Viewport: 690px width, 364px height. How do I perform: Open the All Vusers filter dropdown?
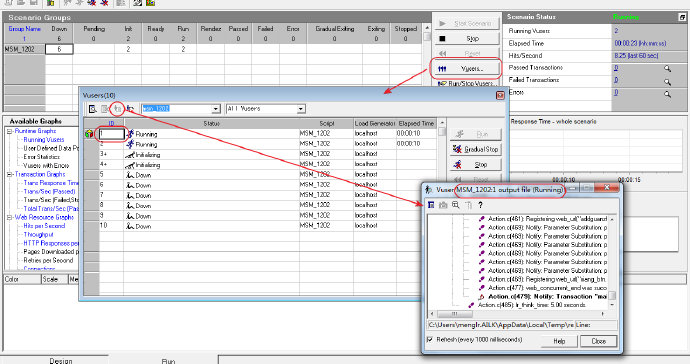click(x=301, y=109)
